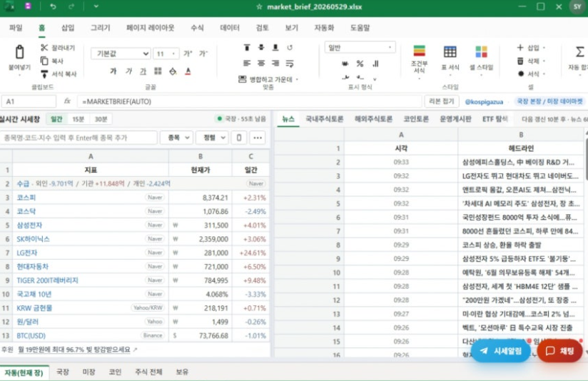Screen dimensions: 588x381
Task: Apply won currency format (₩) icon
Action: [345, 63]
